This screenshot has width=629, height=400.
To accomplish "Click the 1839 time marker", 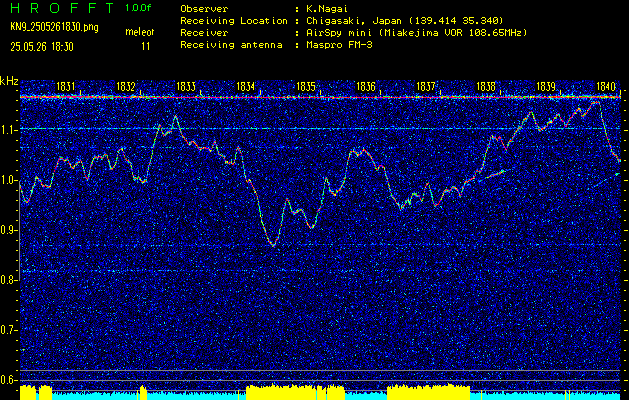I will (x=546, y=87).
